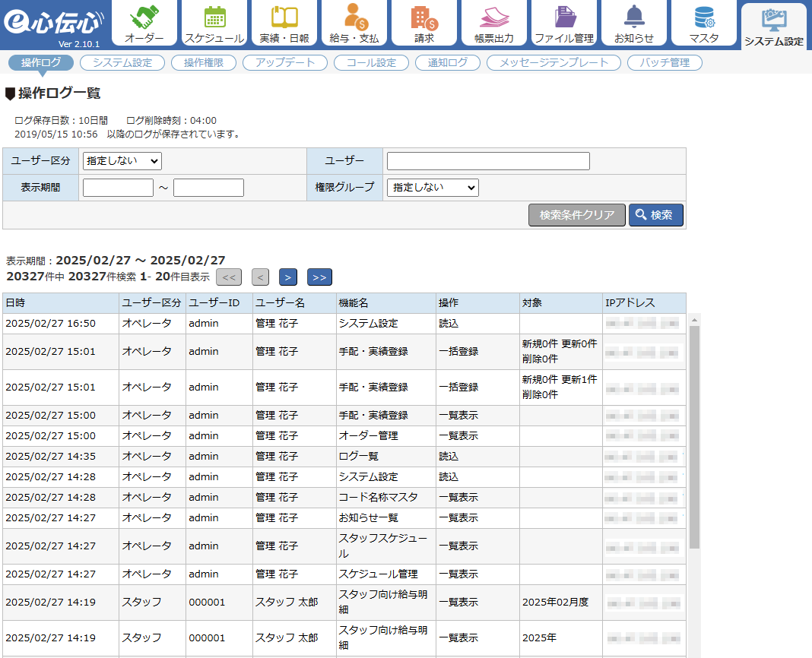812x658 pixels.
Task: Click the 検索 search button
Action: [656, 215]
